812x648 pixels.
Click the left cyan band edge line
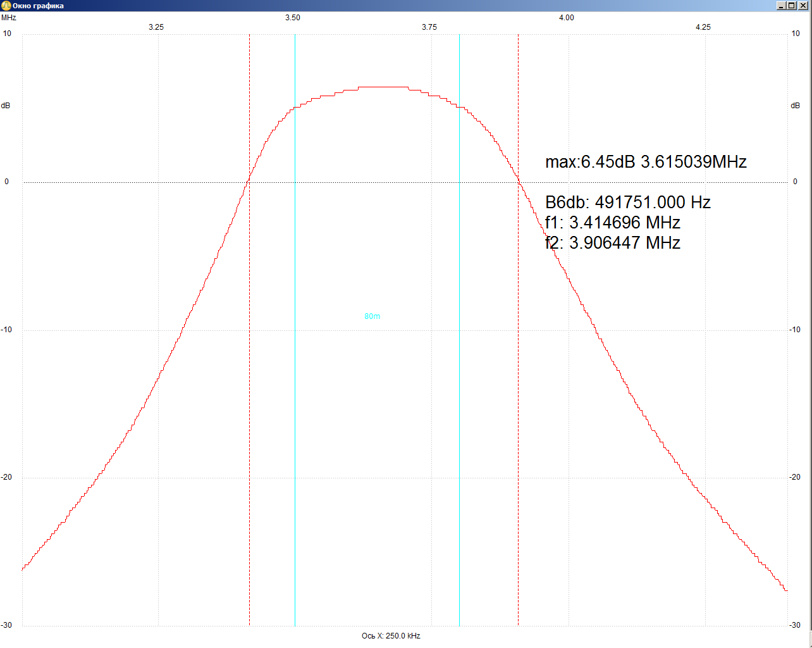pyautogui.click(x=295, y=380)
